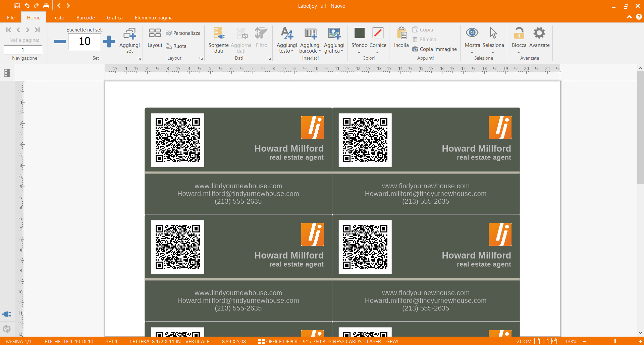
Task: Open the Avanzate gear icon
Action: click(x=539, y=33)
